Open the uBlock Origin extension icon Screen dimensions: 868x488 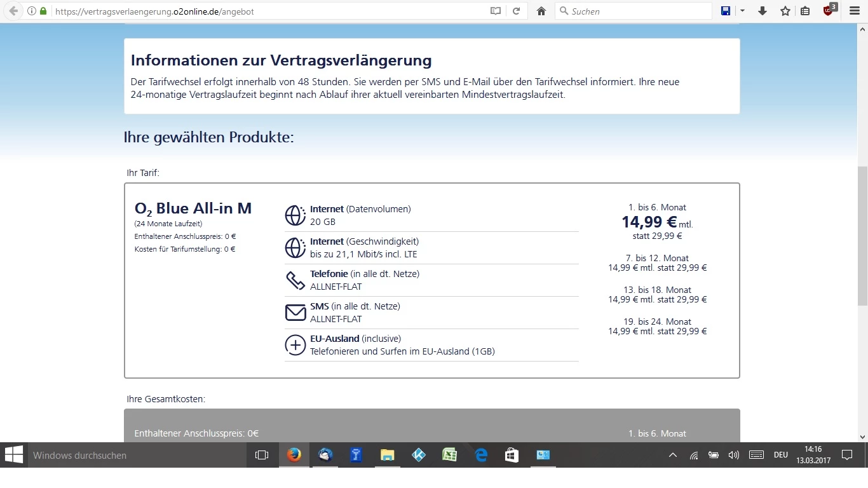click(x=829, y=10)
